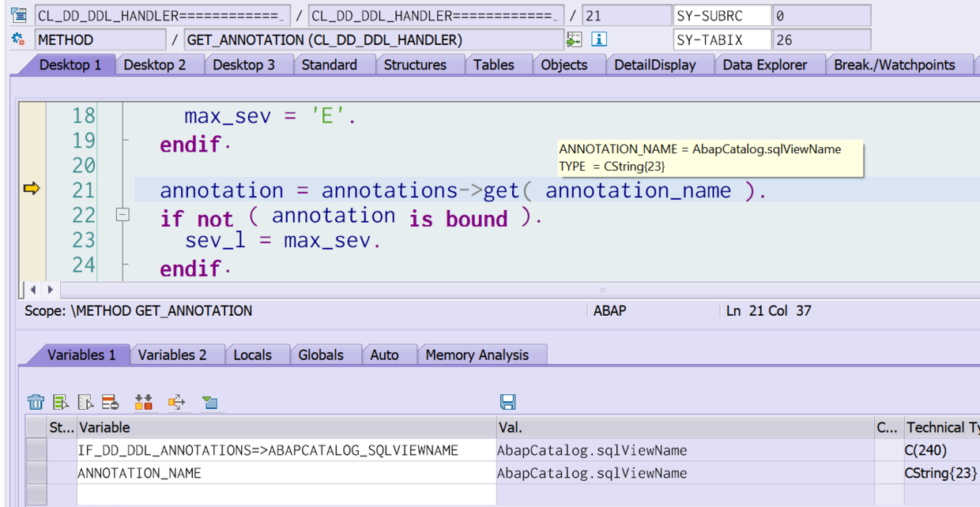980x507 pixels.
Task: Click the table icon with the red minus
Action: [x=110, y=402]
